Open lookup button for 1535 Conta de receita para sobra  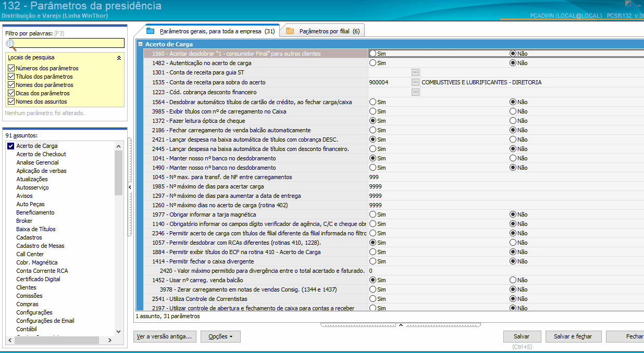415,82
